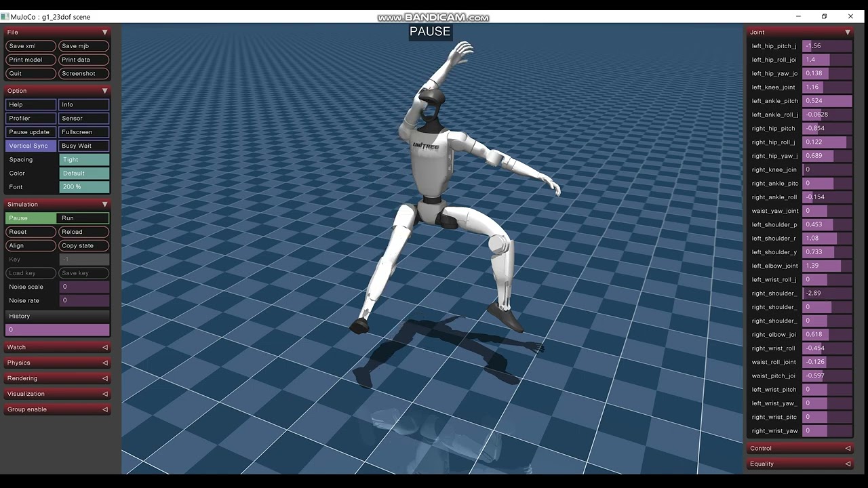
Task: Minimize the MuJoCo window
Action: 799,16
